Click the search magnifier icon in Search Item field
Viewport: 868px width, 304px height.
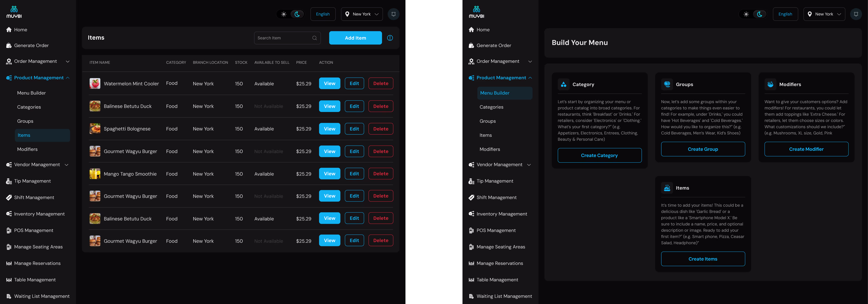point(314,38)
